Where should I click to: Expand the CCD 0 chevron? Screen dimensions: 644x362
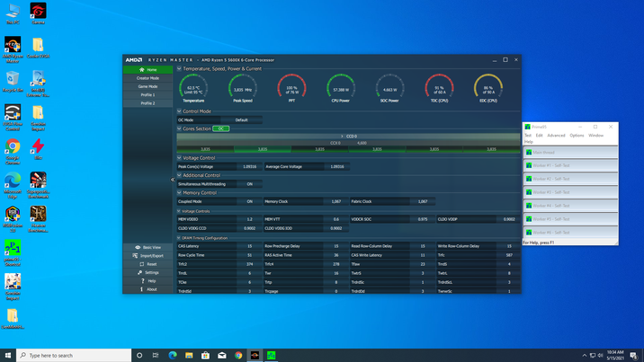click(x=342, y=137)
